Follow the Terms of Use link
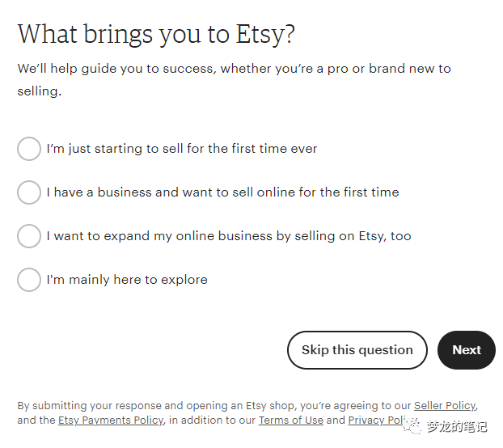Screen dimensions: 503x448 tap(292, 421)
